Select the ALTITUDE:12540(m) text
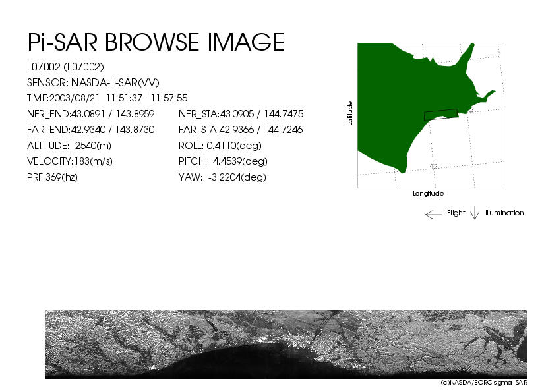Viewport: 542px width, 392px height. pos(69,146)
